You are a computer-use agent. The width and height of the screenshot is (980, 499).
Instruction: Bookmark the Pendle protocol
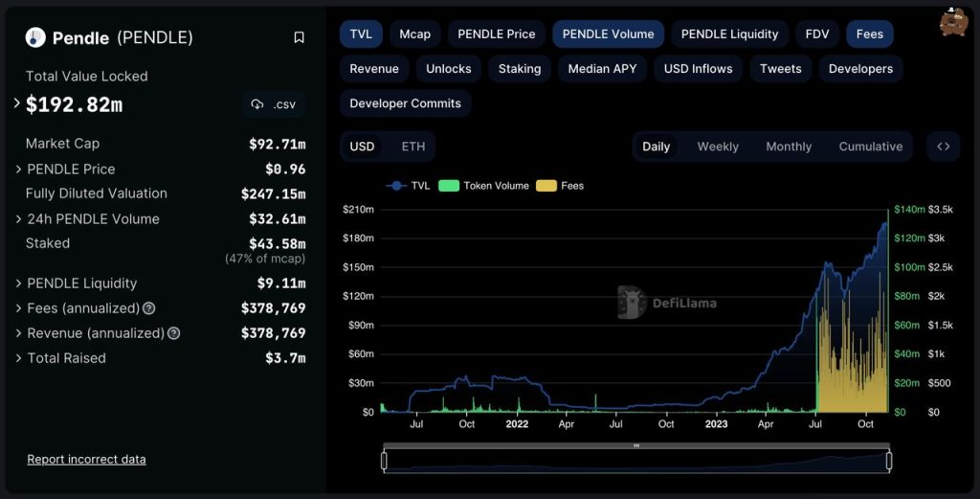[299, 37]
